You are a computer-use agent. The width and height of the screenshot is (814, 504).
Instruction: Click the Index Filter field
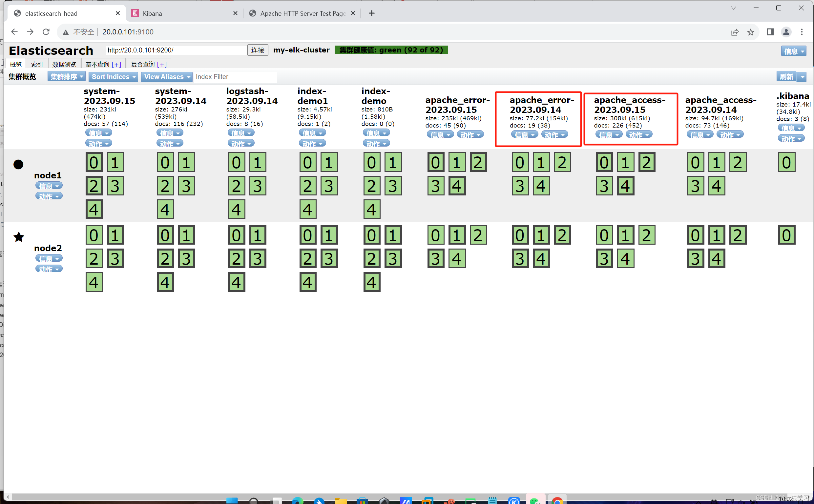tap(236, 77)
